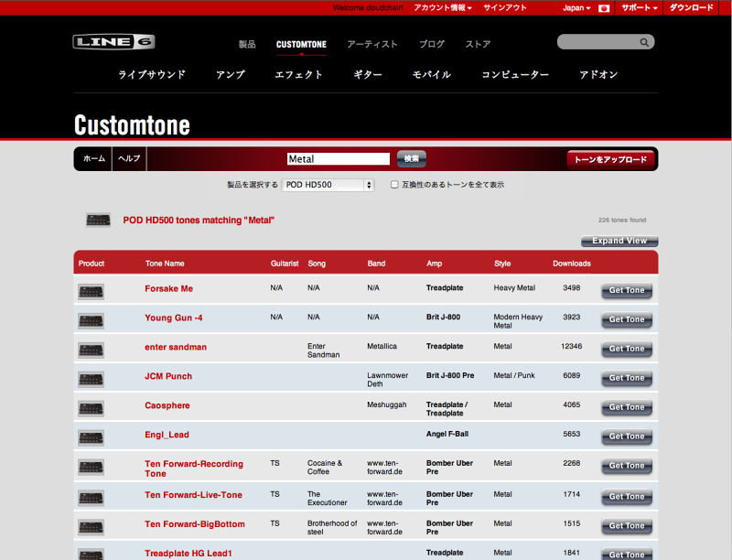Image resolution: width=732 pixels, height=560 pixels.
Task: Click the Line 6 logo
Action: (113, 42)
